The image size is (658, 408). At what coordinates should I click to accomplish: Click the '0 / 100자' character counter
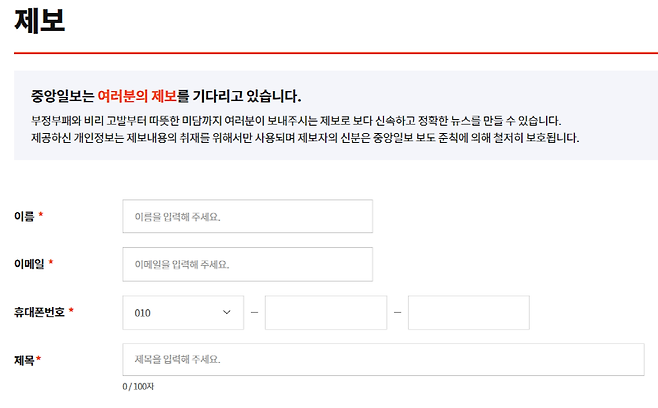point(138,387)
